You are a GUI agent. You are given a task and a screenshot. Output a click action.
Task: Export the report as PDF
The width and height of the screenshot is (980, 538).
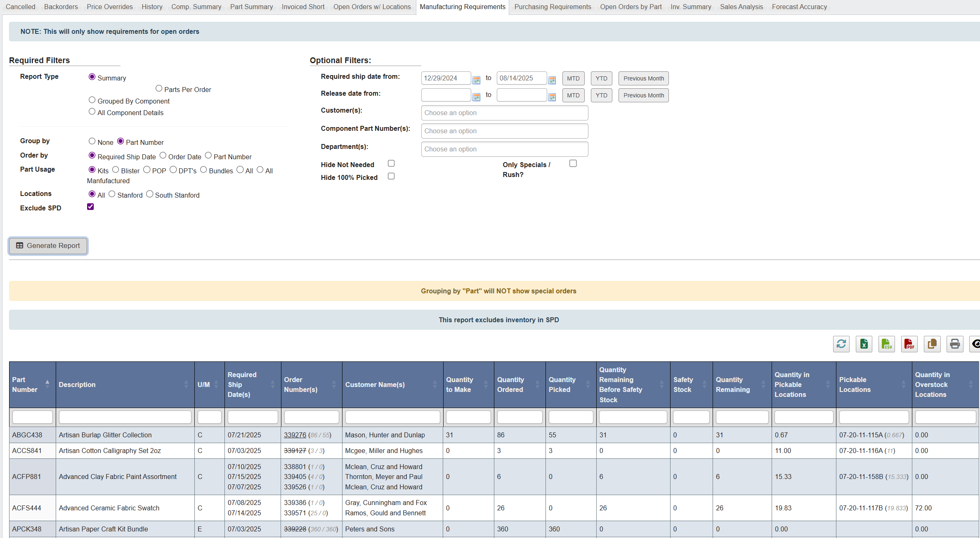[x=909, y=344]
